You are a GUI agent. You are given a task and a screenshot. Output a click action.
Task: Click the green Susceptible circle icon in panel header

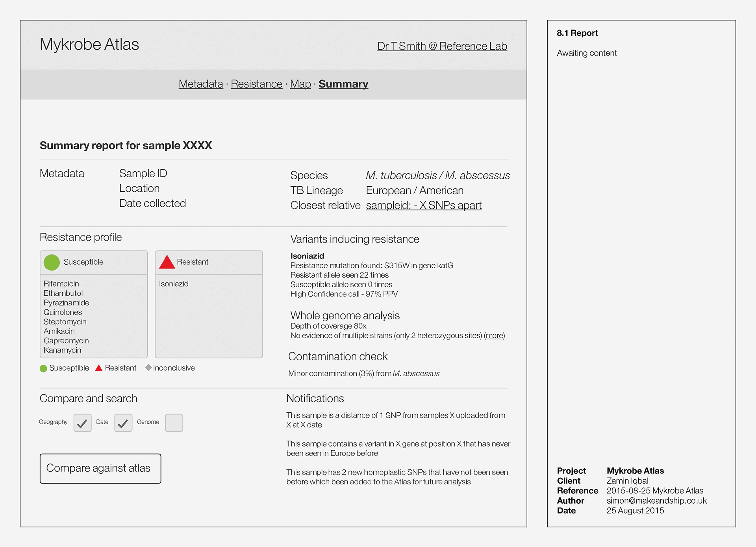pyautogui.click(x=52, y=262)
